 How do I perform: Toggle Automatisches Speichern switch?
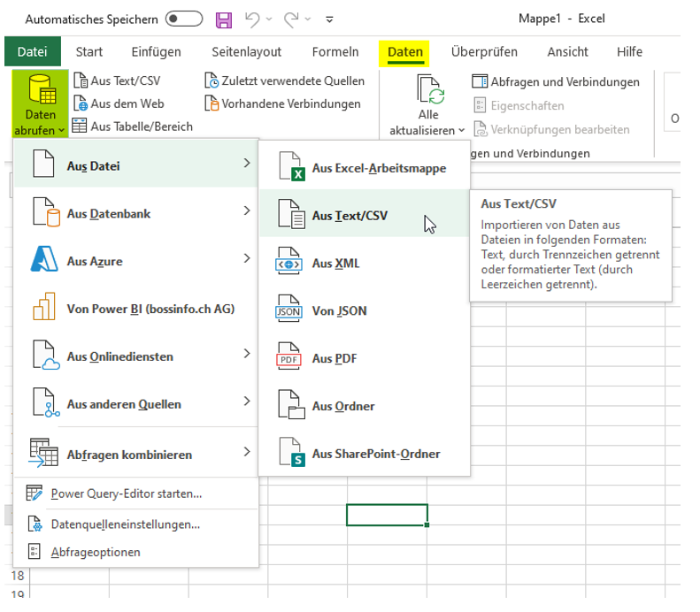pyautogui.click(x=183, y=19)
